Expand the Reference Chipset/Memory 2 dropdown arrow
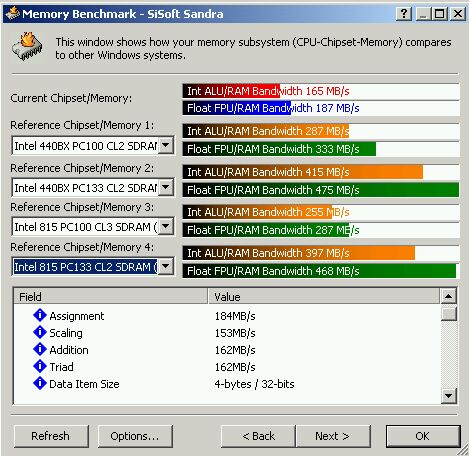The width and height of the screenshot is (469, 456). click(x=165, y=187)
